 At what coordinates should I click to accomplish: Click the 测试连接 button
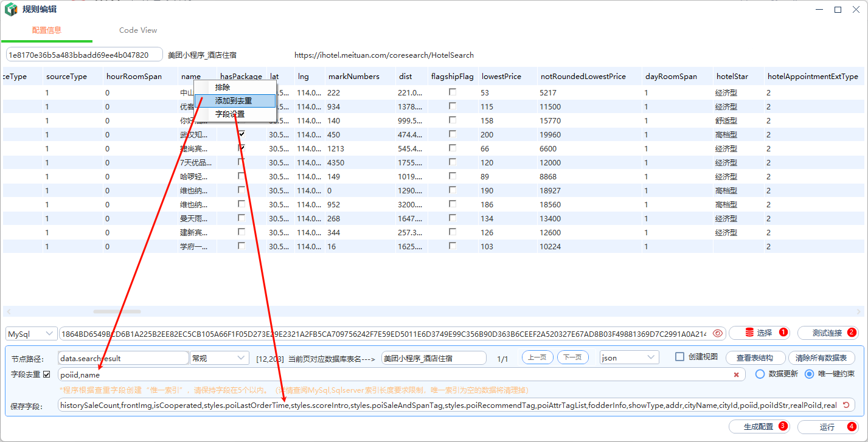pos(827,333)
